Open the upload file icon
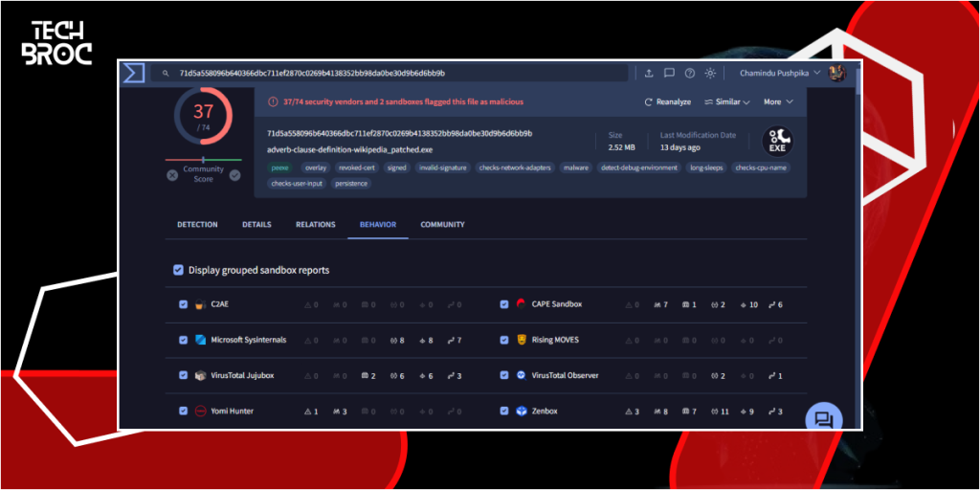The image size is (980, 490). 649,73
